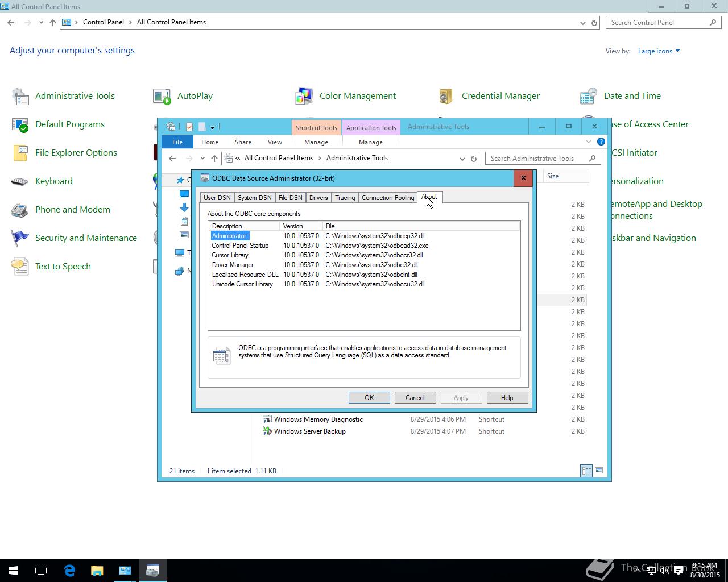This screenshot has width=728, height=582.
Task: Switch to the Tracing tab
Action: (x=345, y=198)
